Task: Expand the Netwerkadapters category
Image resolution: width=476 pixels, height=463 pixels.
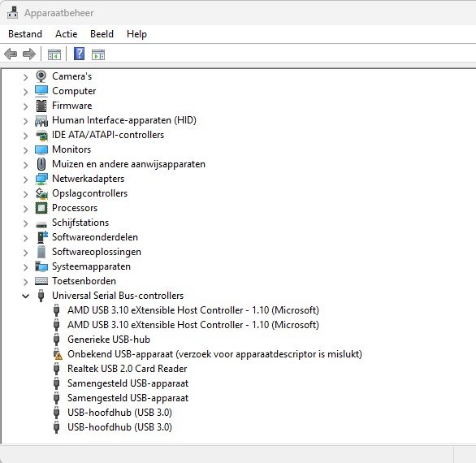Action: point(25,180)
